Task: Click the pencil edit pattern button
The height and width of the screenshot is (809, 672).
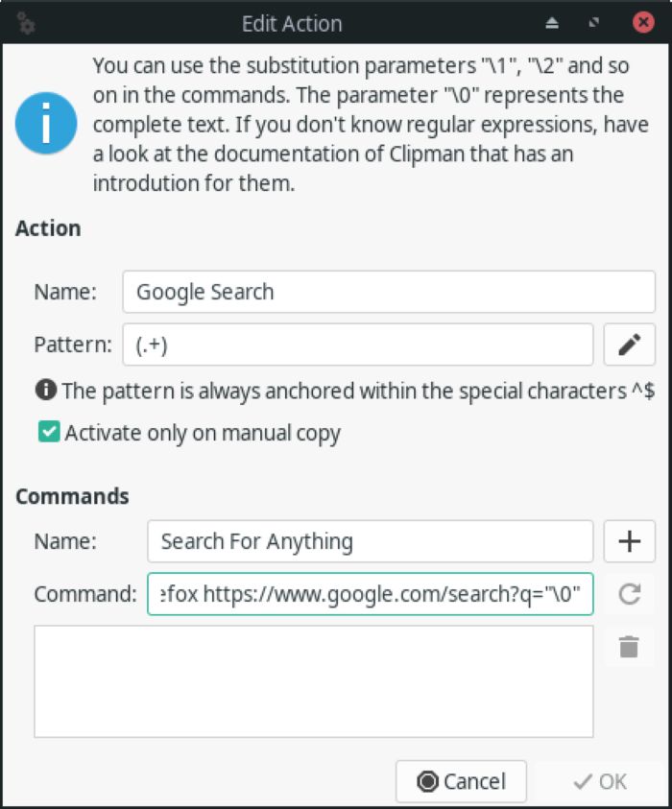Action: [629, 345]
